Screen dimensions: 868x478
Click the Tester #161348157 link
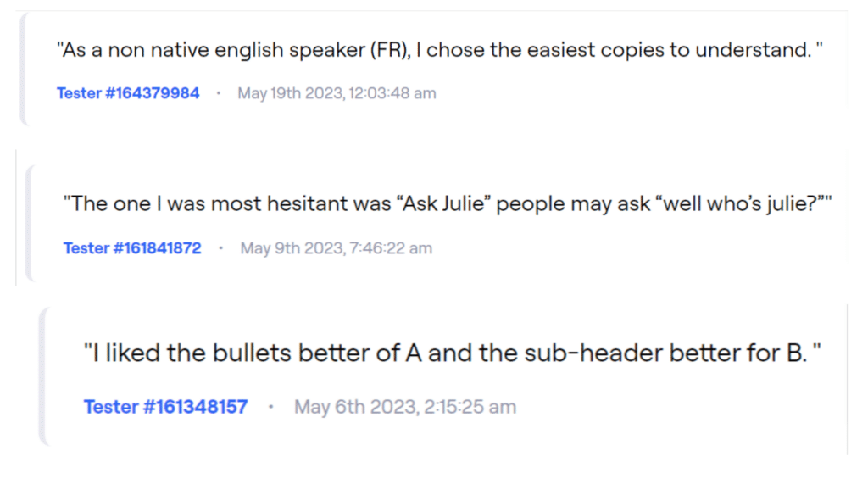(165, 407)
